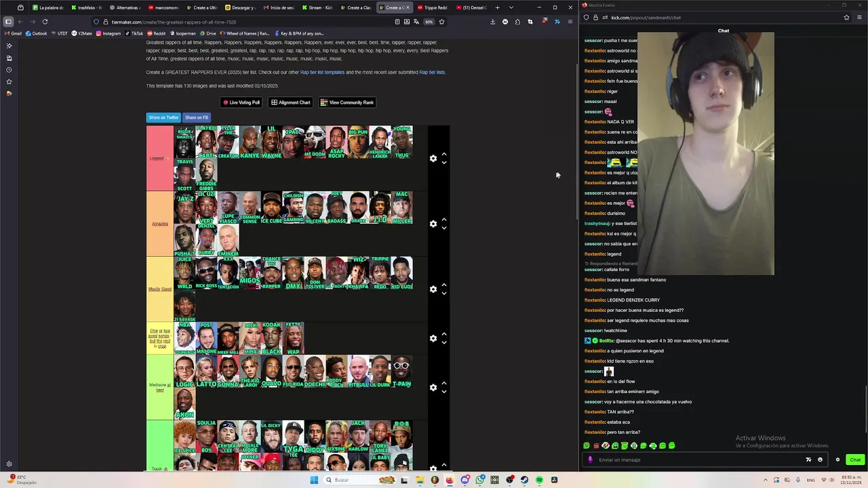Move the Amazing tier row down

[x=444, y=228]
